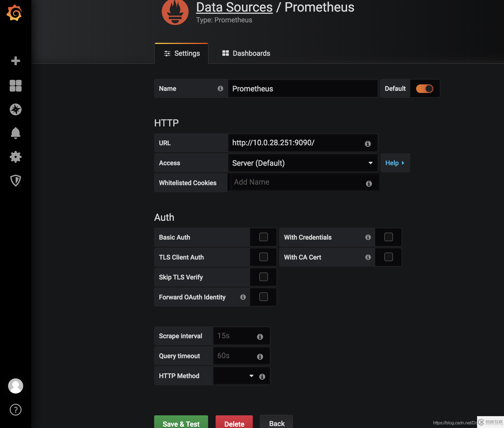Check the With CA Cert box
The image size is (504, 428).
[389, 257]
